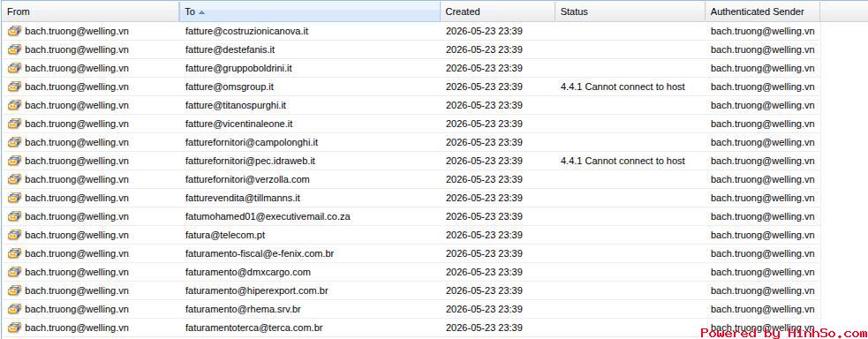
Task: Click the mail icon for faturamento@hiperexport.com.br row
Action: [14, 290]
